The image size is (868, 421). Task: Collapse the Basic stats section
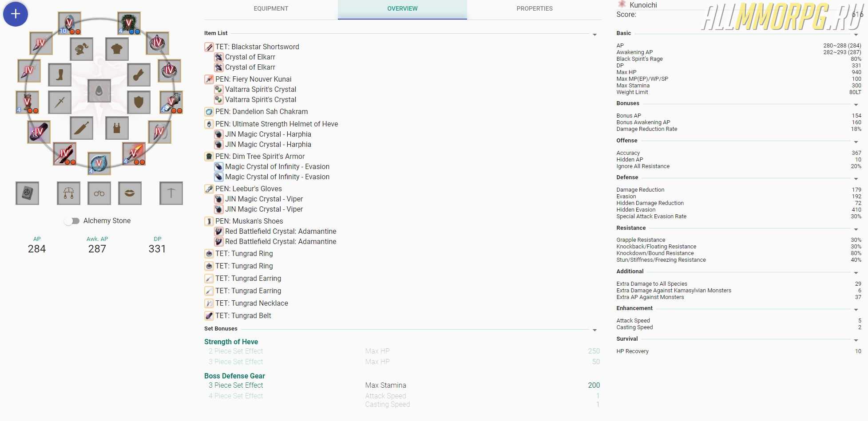[856, 35]
